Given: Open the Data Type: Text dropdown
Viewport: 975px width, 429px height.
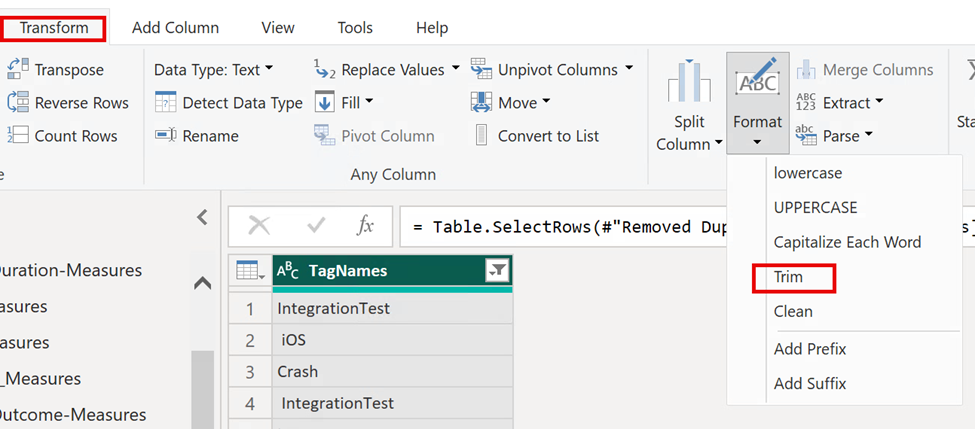Looking at the screenshot, I should [213, 70].
